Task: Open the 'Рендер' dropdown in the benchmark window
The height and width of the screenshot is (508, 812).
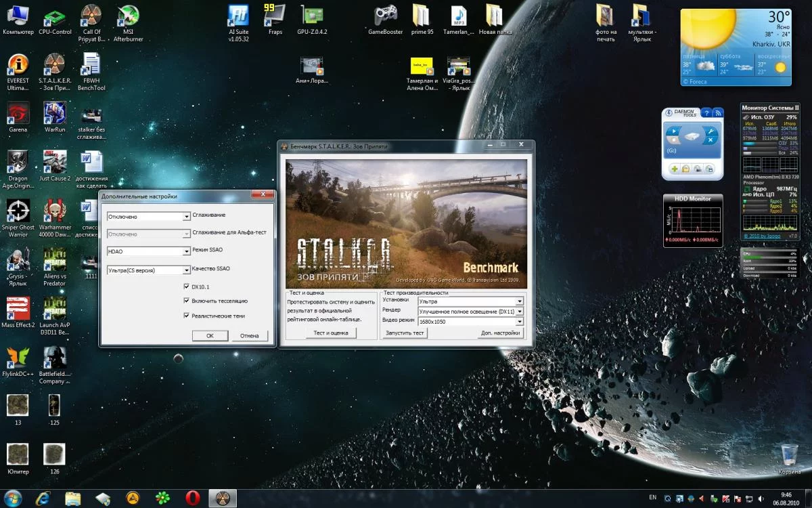Action: click(x=520, y=312)
